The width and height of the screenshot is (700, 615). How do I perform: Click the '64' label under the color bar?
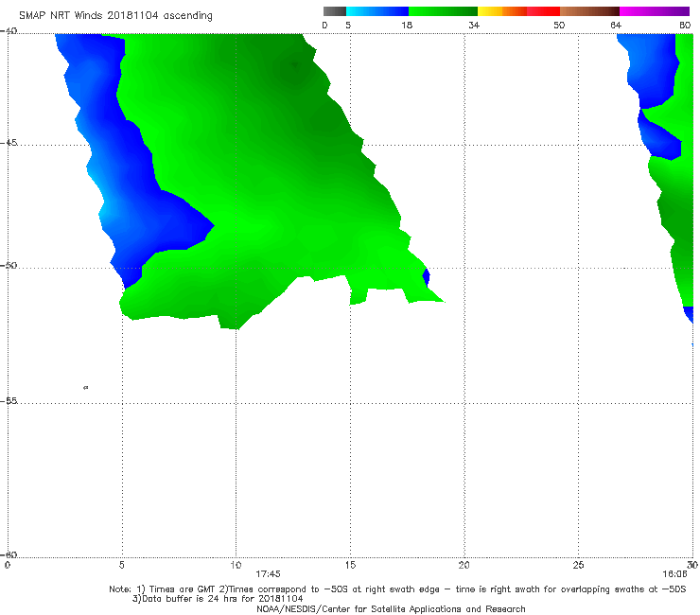click(616, 26)
